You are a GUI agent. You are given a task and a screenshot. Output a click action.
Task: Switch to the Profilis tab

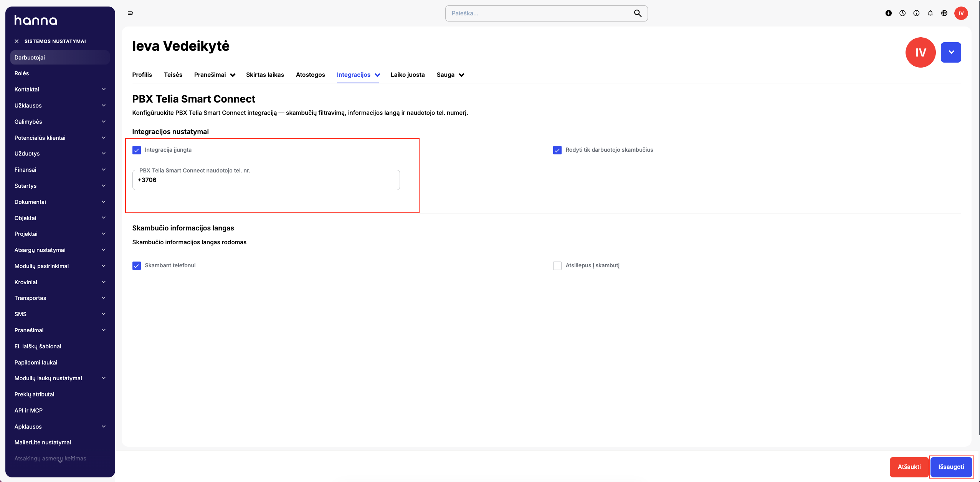[x=142, y=75]
